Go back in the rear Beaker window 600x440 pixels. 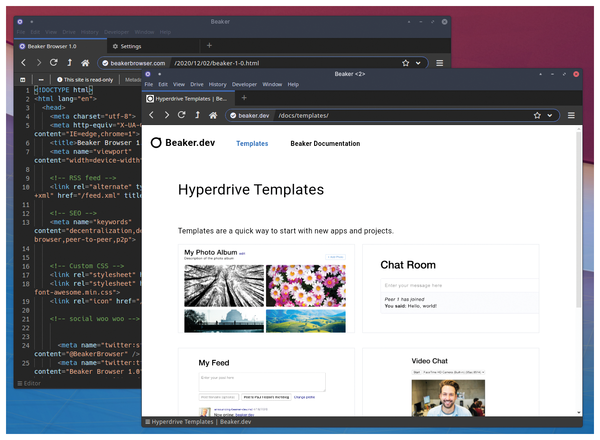pos(24,62)
